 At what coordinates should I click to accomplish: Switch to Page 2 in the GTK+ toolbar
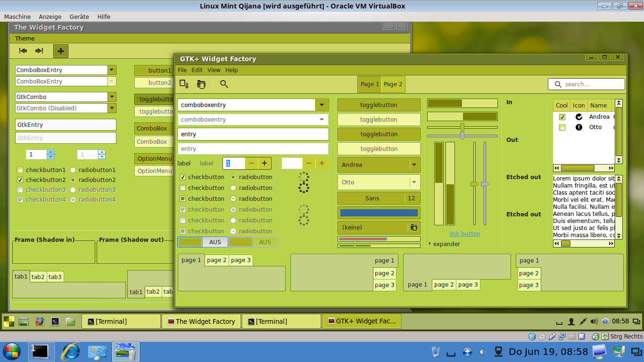pyautogui.click(x=393, y=84)
